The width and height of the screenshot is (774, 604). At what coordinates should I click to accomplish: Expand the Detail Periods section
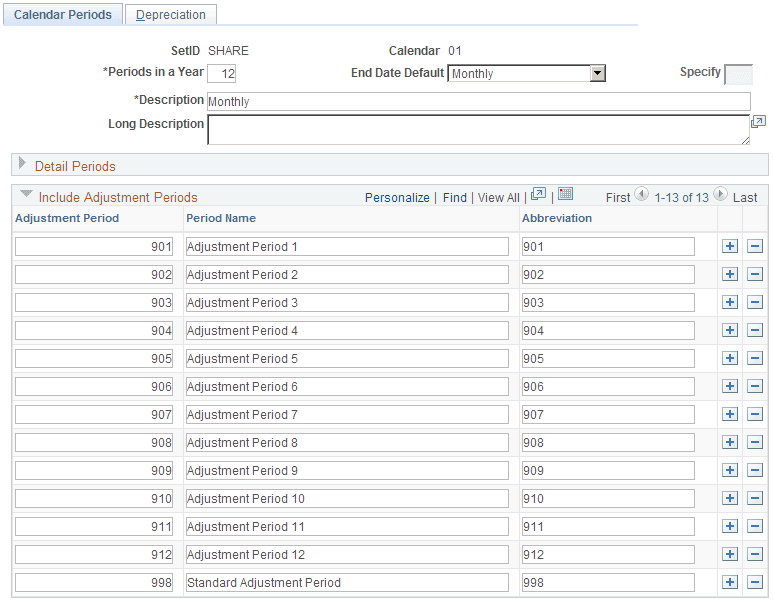pos(22,163)
